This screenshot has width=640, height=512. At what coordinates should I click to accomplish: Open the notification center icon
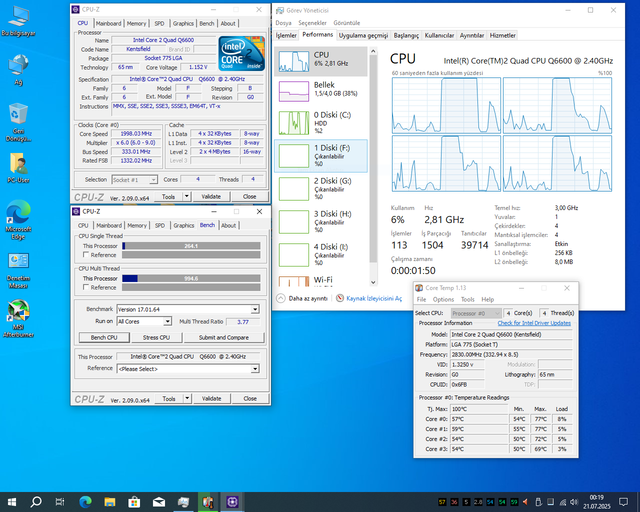coord(623,502)
